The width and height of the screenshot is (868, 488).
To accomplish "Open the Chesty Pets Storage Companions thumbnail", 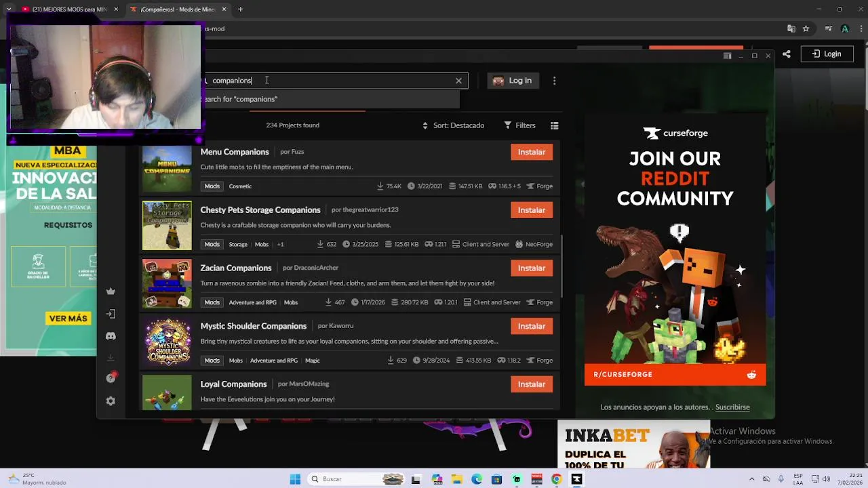I will coord(167,226).
